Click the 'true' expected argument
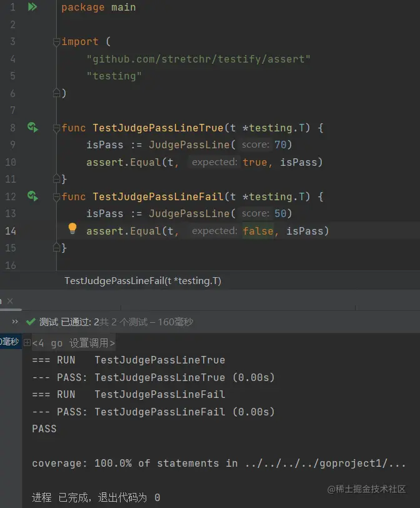Screen dimensions: 420x508 point(255,162)
